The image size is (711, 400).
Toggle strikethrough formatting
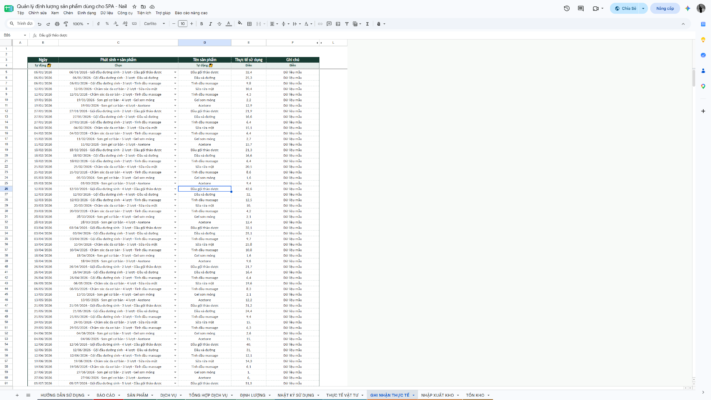[219, 24]
